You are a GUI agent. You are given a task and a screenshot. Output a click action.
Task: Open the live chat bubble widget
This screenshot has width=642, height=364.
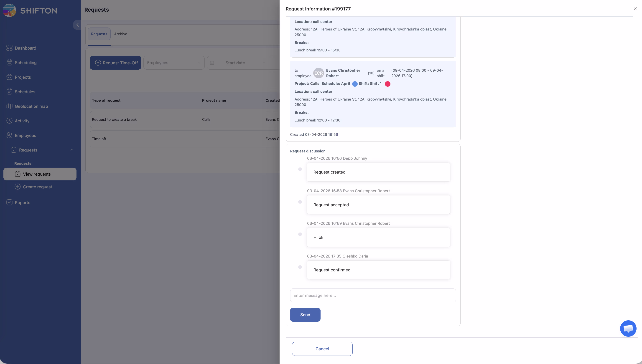pyautogui.click(x=628, y=329)
